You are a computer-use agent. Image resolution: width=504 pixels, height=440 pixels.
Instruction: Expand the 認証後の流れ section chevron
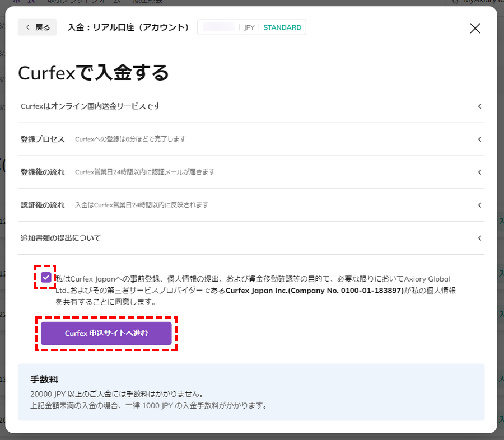(479, 205)
